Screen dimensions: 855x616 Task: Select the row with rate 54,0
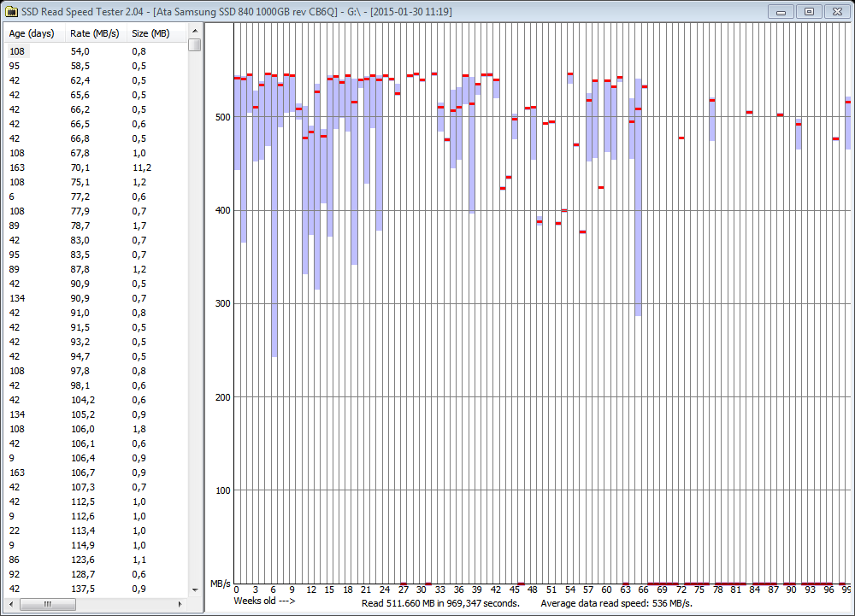[x=96, y=51]
